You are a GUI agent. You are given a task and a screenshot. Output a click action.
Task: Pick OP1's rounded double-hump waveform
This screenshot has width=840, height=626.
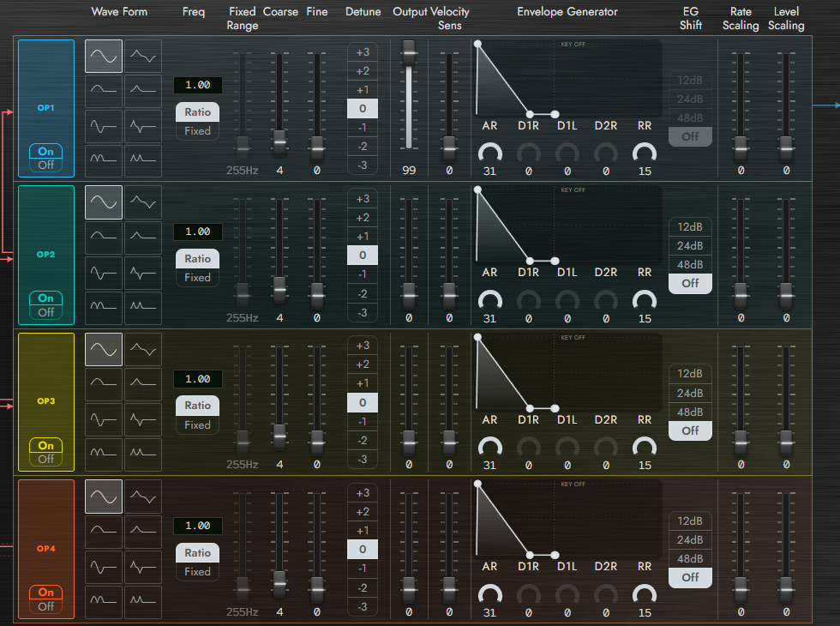(x=104, y=161)
